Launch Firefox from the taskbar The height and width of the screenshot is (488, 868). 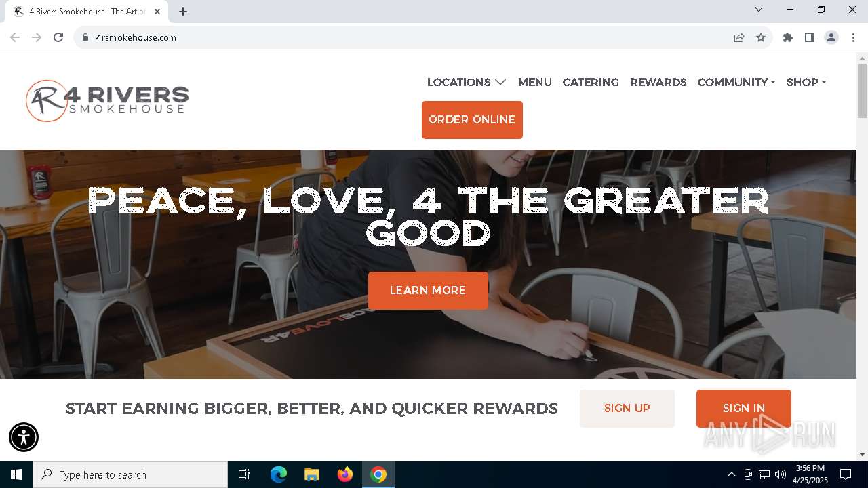pyautogui.click(x=345, y=474)
